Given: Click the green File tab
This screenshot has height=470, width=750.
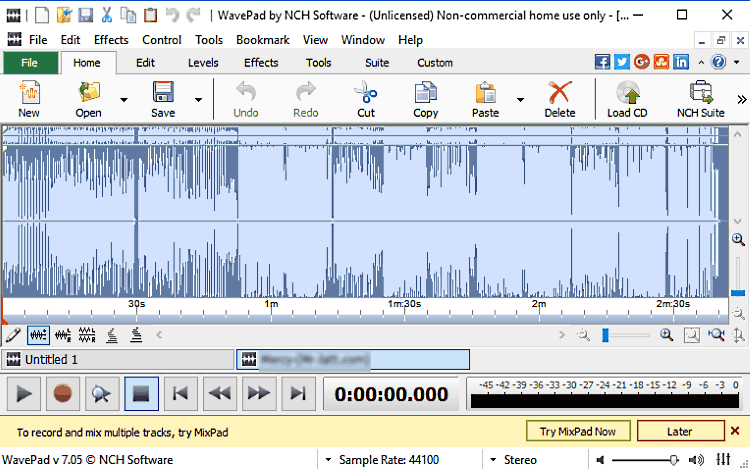Looking at the screenshot, I should click(30, 63).
